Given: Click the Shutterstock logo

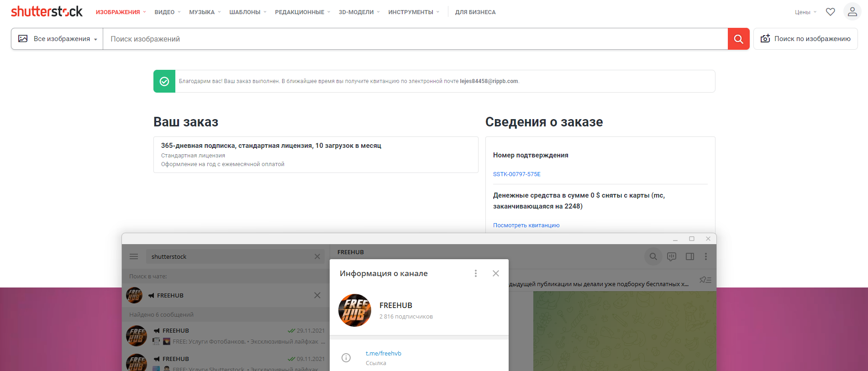Looking at the screenshot, I should [x=47, y=11].
